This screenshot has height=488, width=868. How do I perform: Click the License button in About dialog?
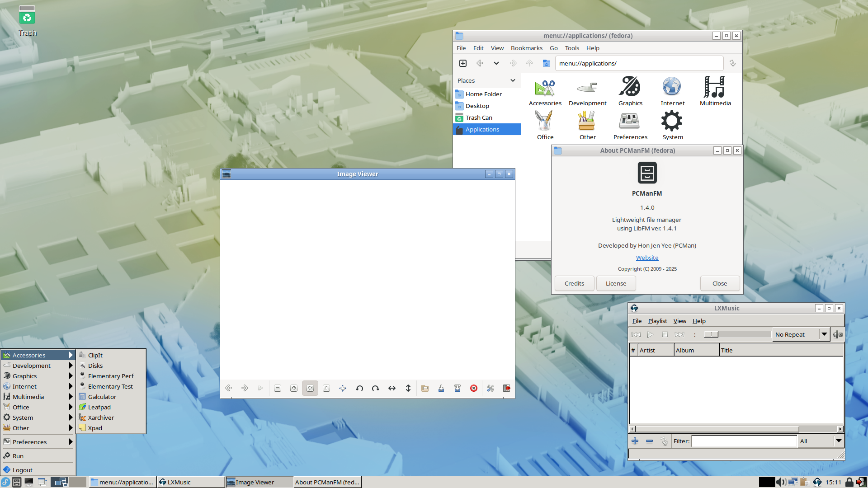pyautogui.click(x=616, y=283)
